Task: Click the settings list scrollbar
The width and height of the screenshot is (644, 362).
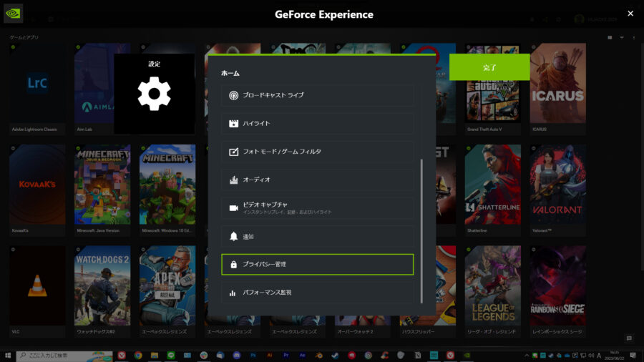Action: click(x=421, y=231)
